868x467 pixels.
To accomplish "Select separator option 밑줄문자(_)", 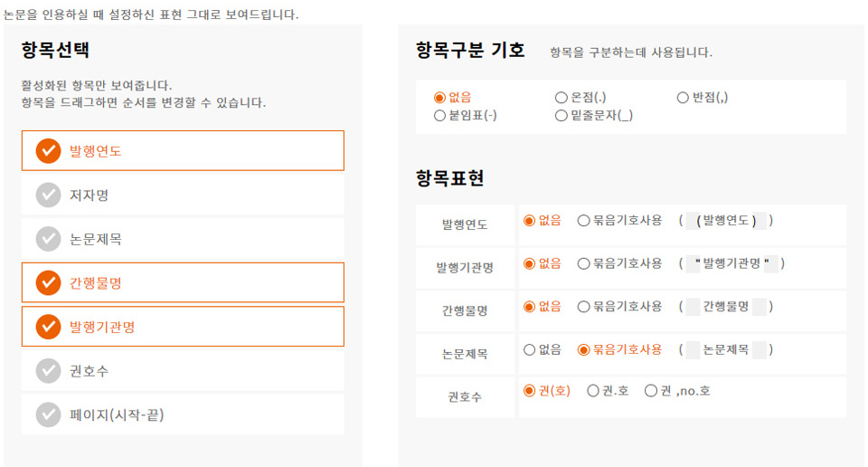I will point(561,116).
